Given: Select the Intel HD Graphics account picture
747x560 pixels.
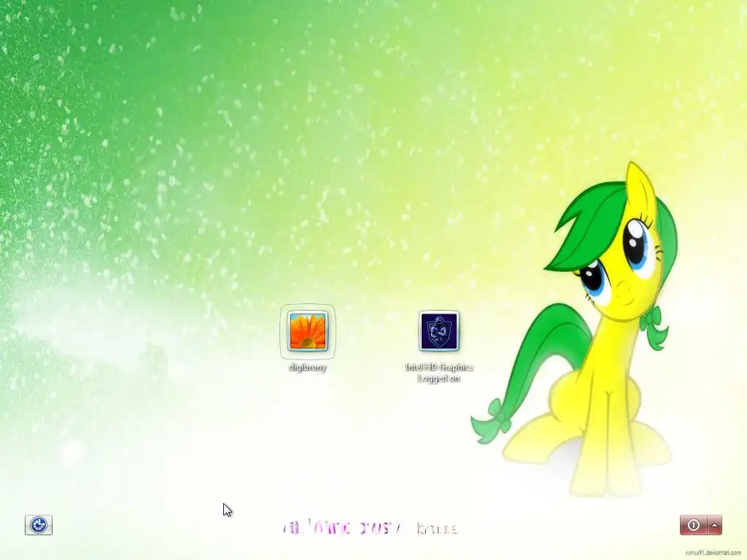Looking at the screenshot, I should tap(438, 331).
